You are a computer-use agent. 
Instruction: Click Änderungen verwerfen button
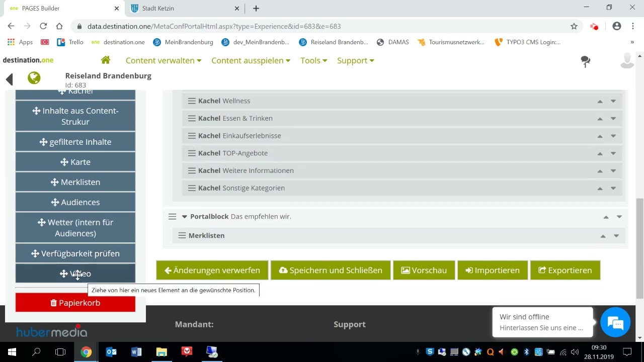[x=212, y=270]
